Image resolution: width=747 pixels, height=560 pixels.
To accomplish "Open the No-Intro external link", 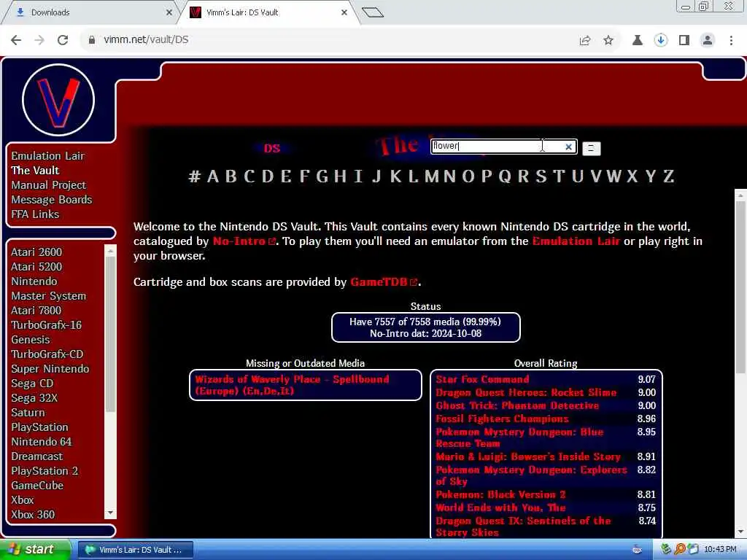I will point(244,241).
